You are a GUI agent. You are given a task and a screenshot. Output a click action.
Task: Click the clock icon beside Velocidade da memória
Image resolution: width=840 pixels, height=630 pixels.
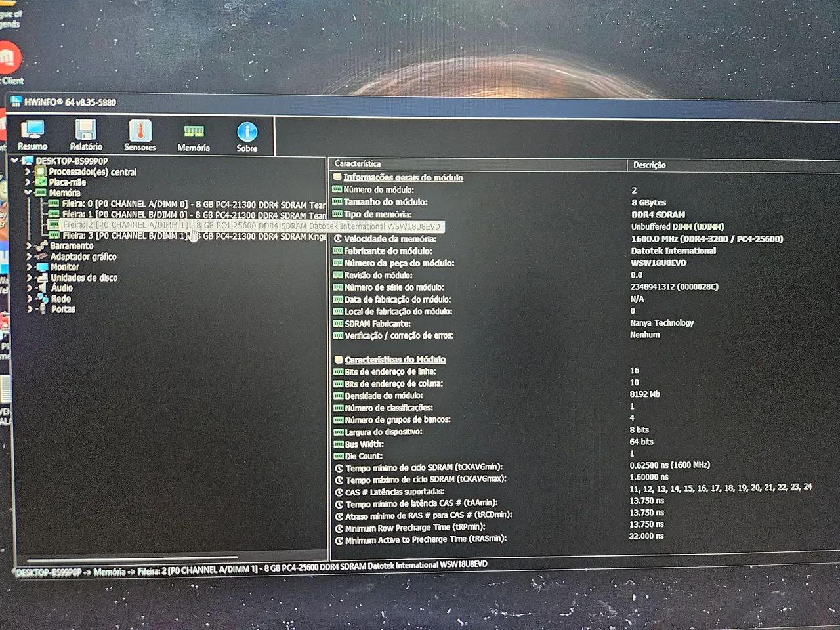tap(337, 239)
